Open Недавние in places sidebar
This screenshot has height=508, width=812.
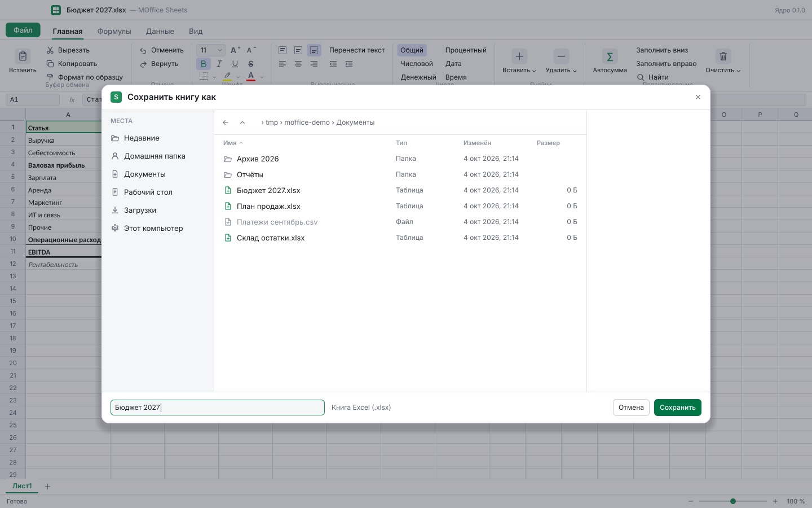pos(158,138)
